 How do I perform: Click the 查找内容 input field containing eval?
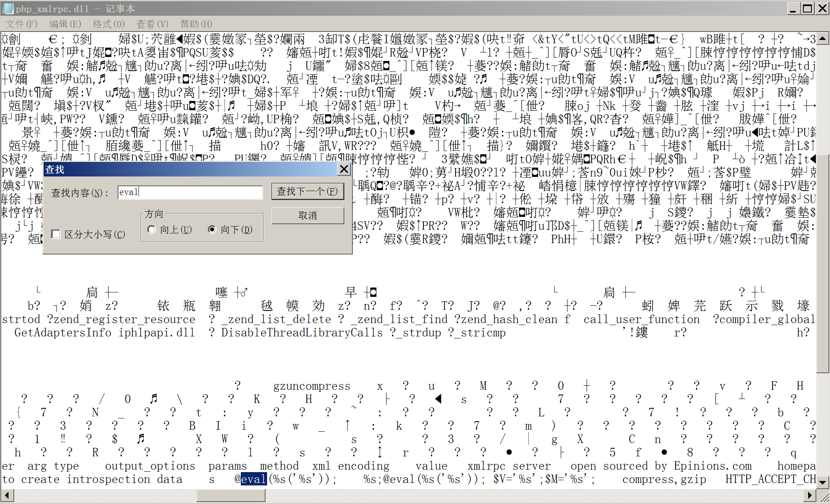pyautogui.click(x=190, y=192)
